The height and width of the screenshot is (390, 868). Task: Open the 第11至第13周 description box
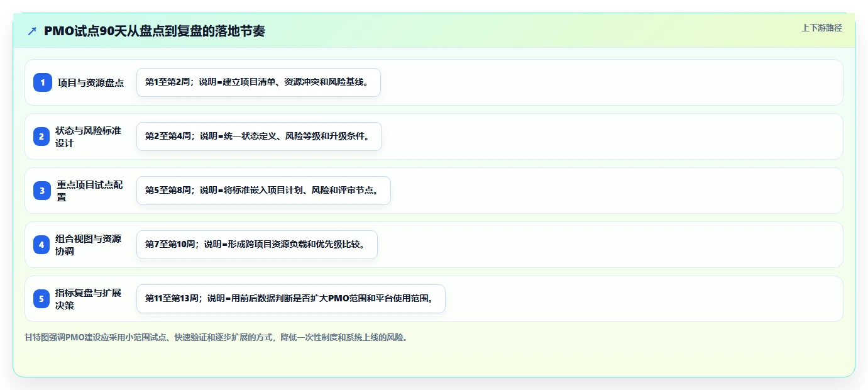291,299
